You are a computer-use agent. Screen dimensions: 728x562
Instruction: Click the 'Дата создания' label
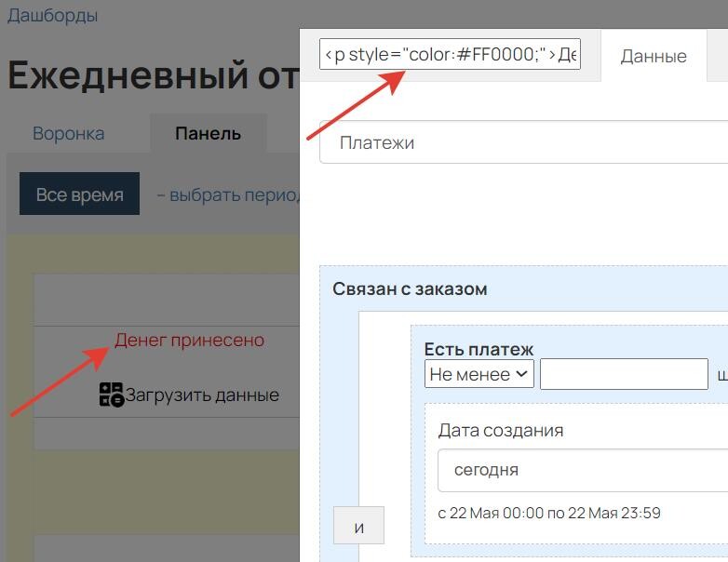point(501,430)
